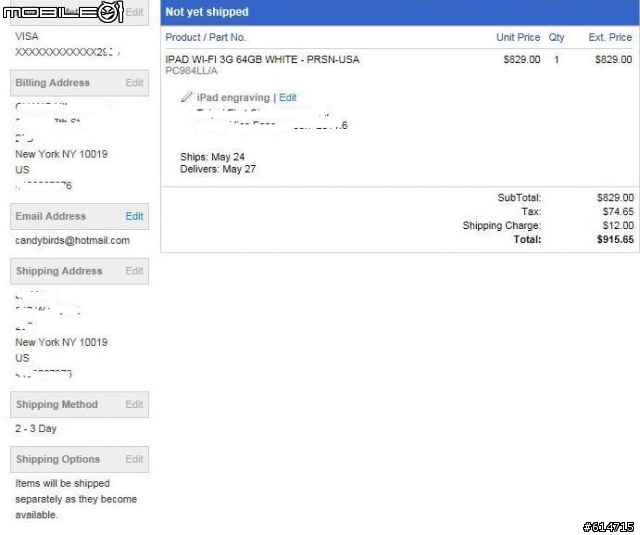Image resolution: width=640 pixels, height=535 pixels.
Task: Click the quantity value 1
Action: (x=556, y=60)
